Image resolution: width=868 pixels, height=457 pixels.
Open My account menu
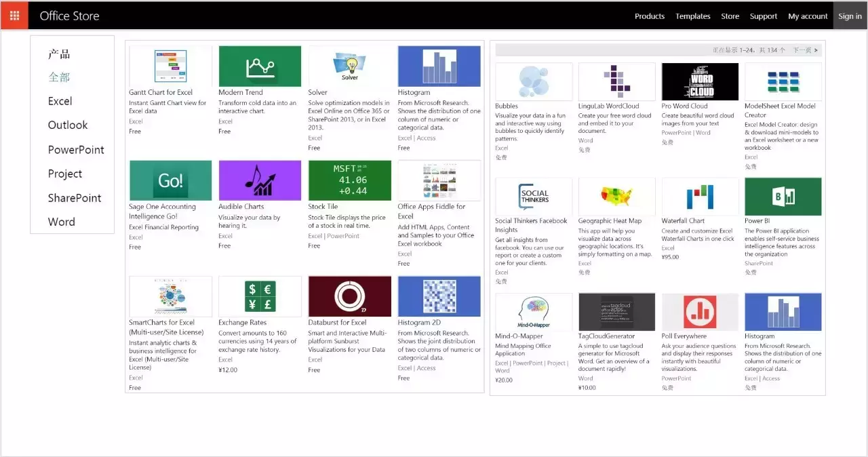click(x=808, y=16)
